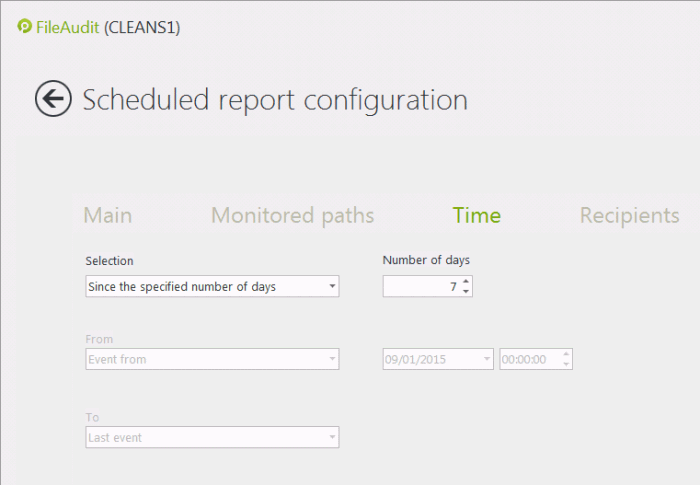
Task: Click the 09/01/2015 date field
Action: tap(432, 359)
